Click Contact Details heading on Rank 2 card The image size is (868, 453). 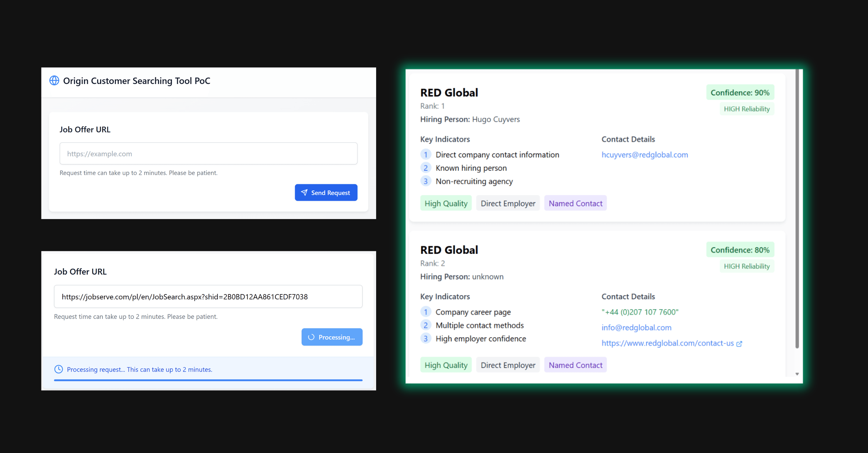[x=628, y=297]
